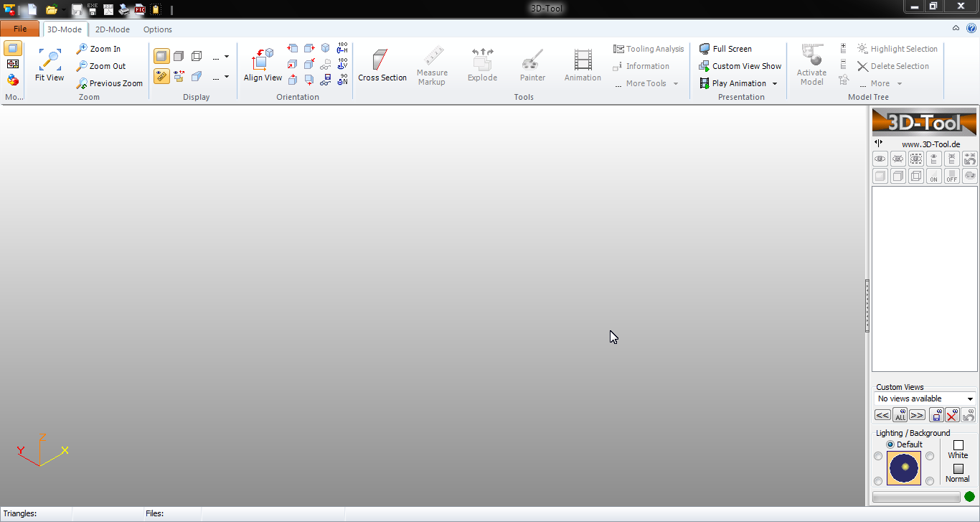Switch to the 3D-Mode tab
The height and width of the screenshot is (522, 980).
(x=65, y=29)
